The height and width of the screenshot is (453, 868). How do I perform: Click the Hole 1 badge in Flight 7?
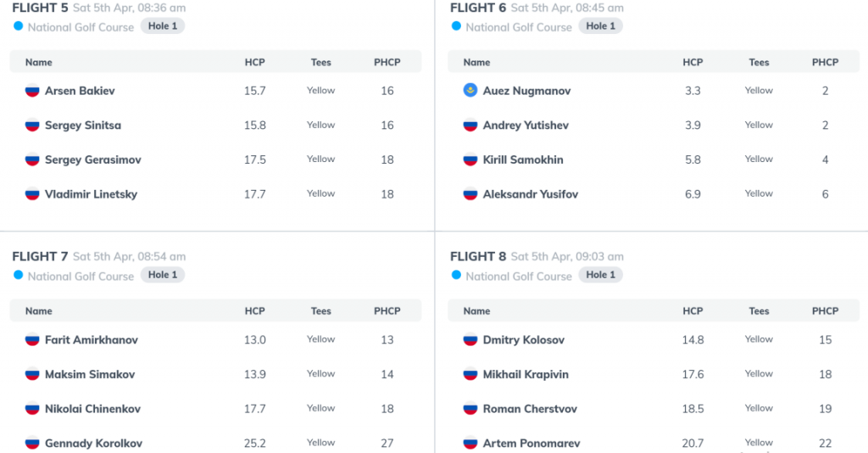(163, 275)
